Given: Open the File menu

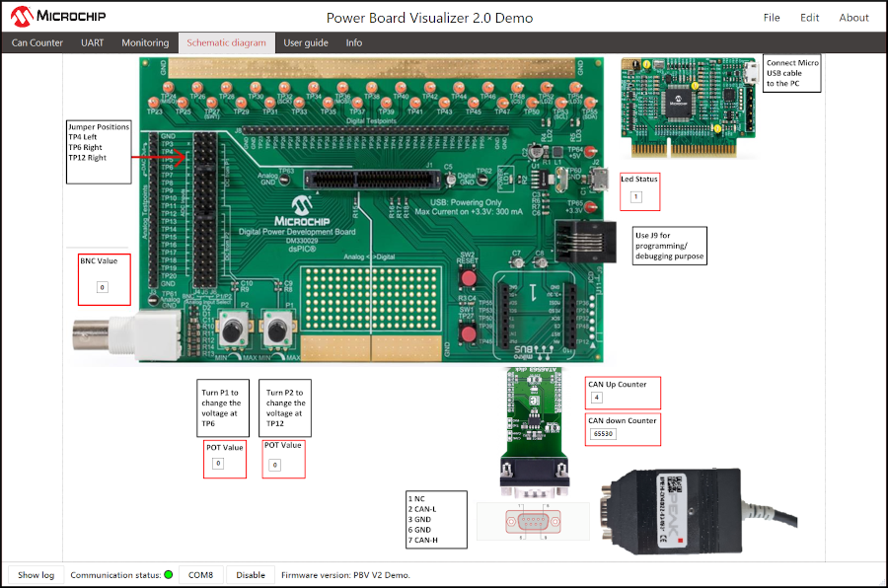Looking at the screenshot, I should coord(772,18).
